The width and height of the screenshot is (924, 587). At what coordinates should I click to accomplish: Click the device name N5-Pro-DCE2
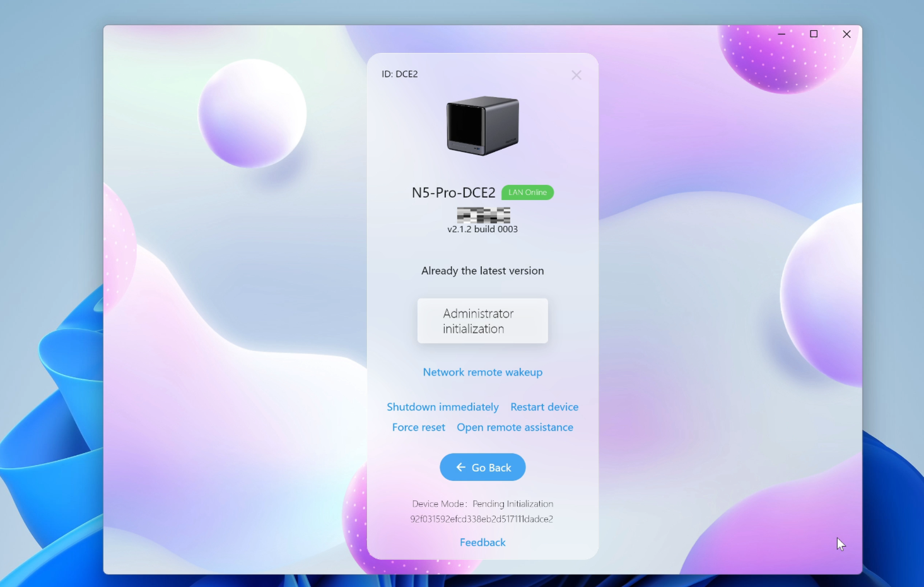click(453, 193)
